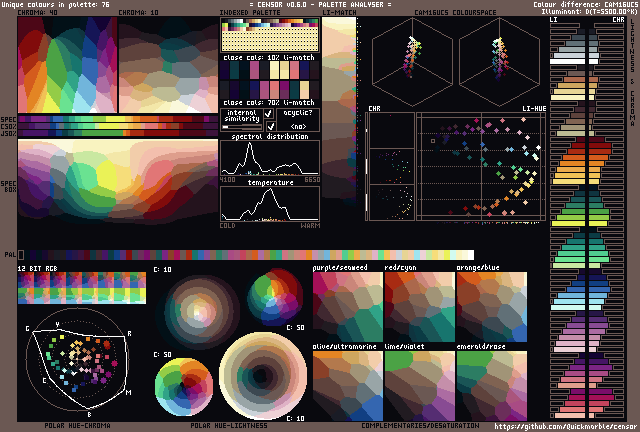Click the indexed palette grid
The width and height of the screenshot is (640, 432).
tap(270, 35)
